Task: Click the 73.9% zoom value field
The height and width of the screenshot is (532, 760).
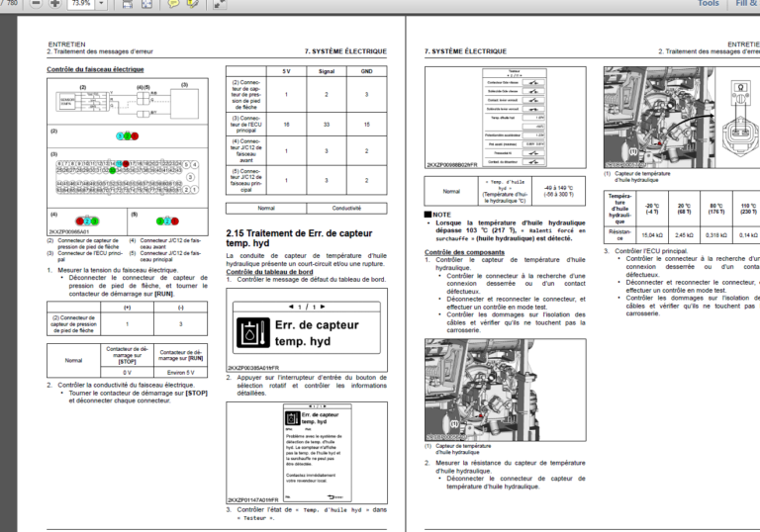Action: click(81, 3)
